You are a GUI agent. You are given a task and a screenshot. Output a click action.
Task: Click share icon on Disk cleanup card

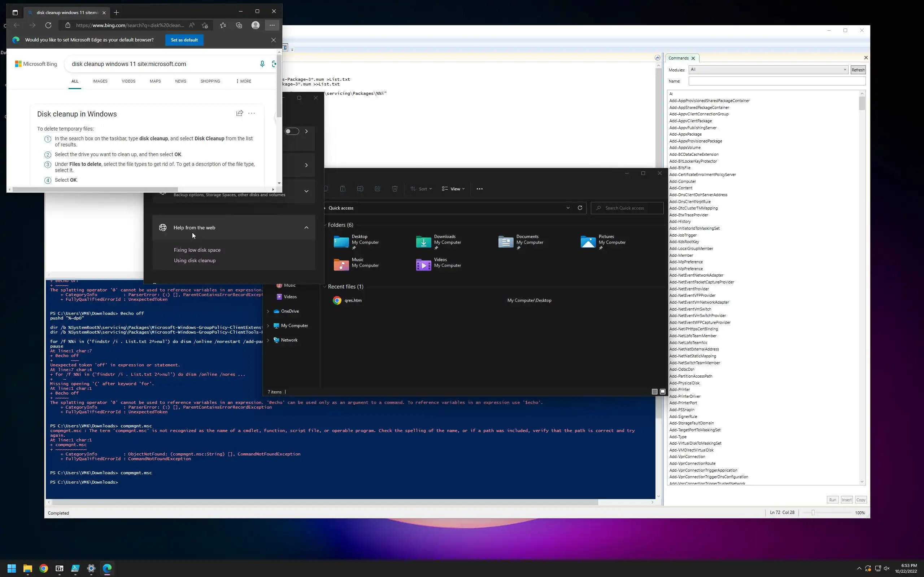click(x=239, y=113)
